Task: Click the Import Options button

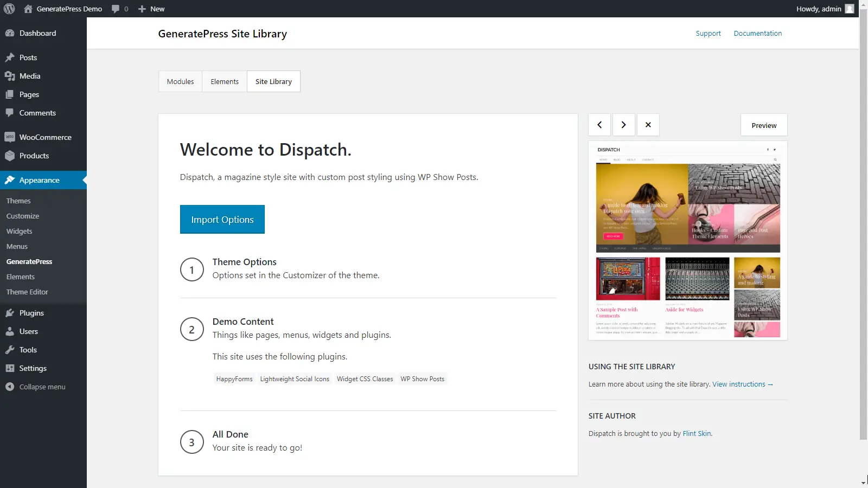Action: coord(222,220)
